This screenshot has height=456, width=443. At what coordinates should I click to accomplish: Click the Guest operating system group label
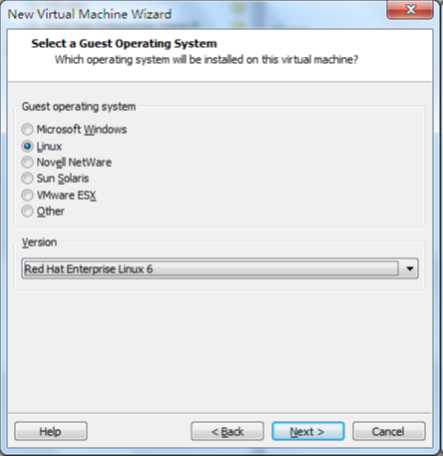point(79,107)
